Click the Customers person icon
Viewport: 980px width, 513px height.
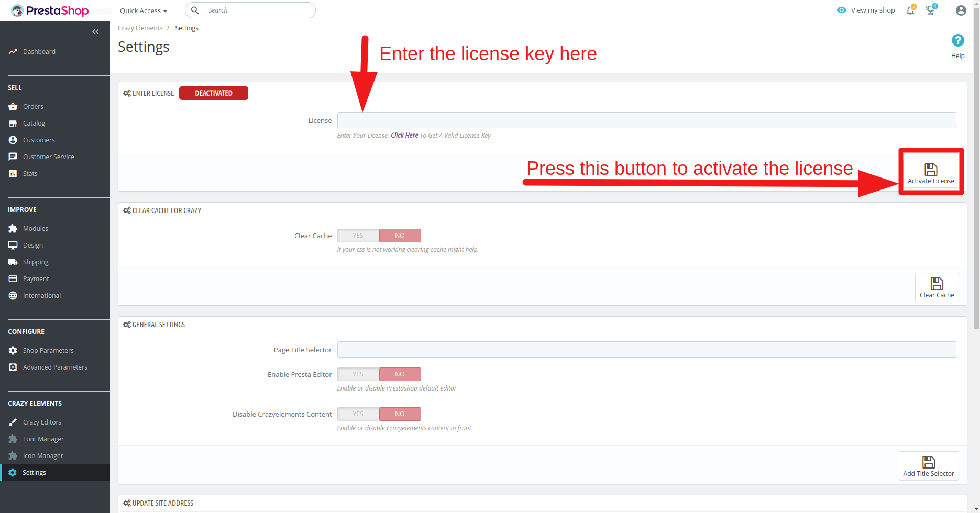click(x=13, y=140)
